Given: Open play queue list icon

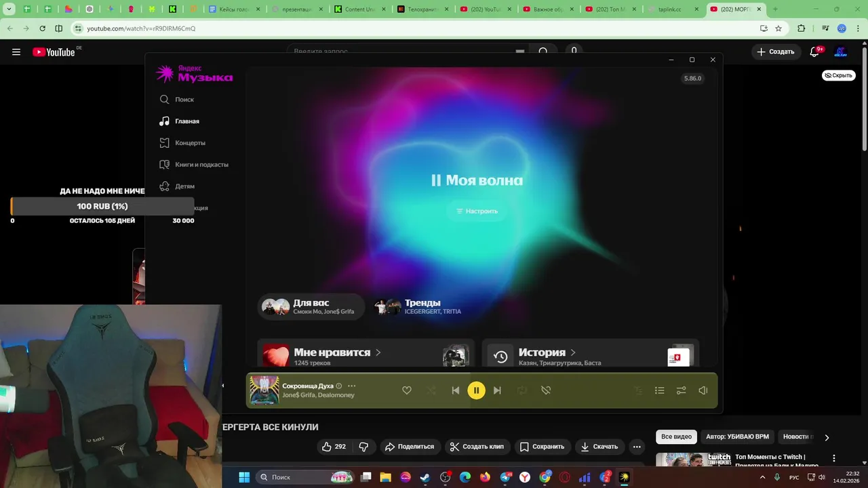Looking at the screenshot, I should tap(659, 390).
